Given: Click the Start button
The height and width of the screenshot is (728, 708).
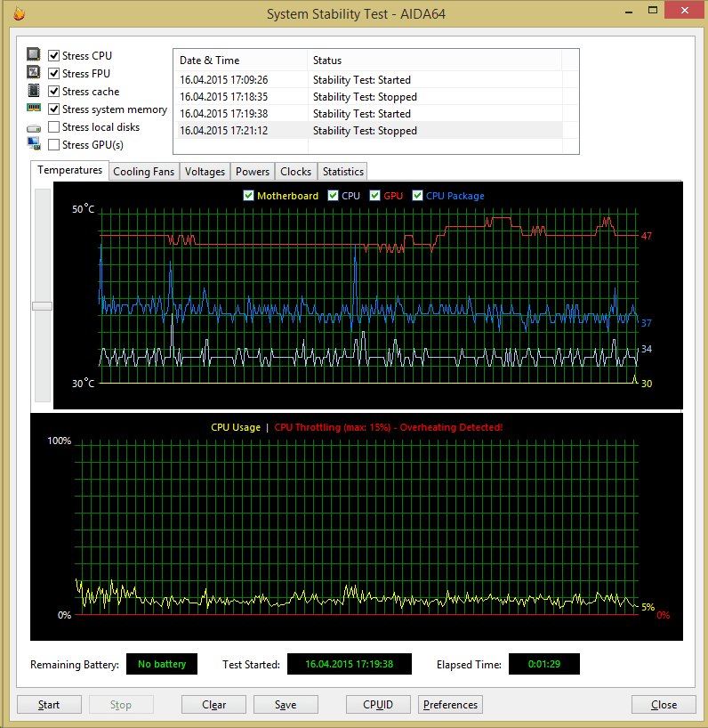Looking at the screenshot, I should pyautogui.click(x=49, y=704).
